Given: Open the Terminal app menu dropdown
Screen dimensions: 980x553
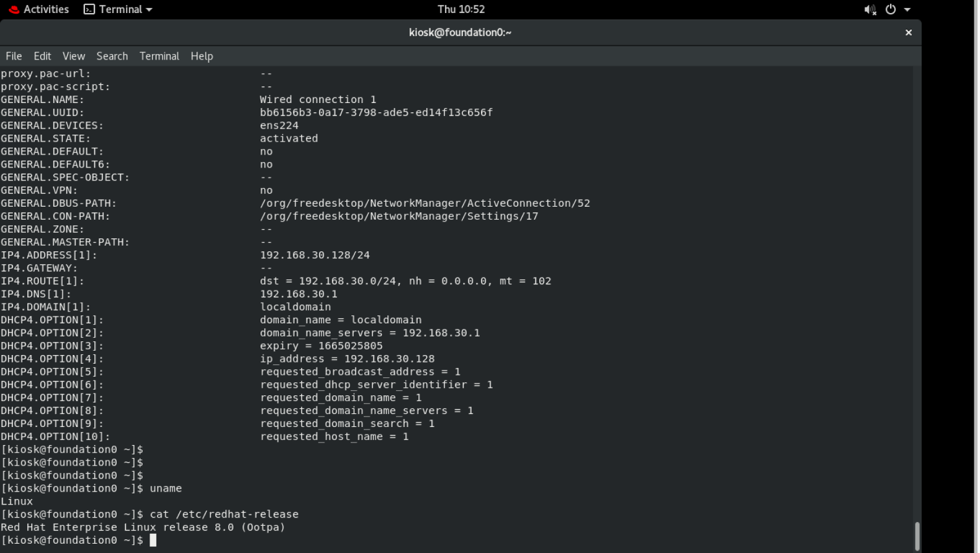Looking at the screenshot, I should [118, 9].
